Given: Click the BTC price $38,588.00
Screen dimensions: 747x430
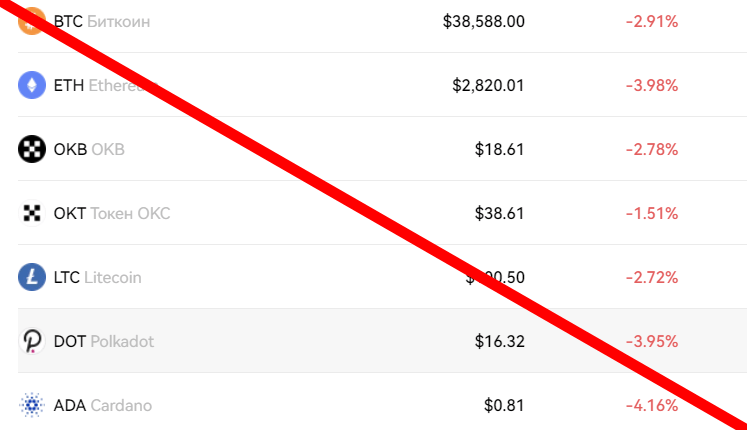Looking at the screenshot, I should click(484, 21).
